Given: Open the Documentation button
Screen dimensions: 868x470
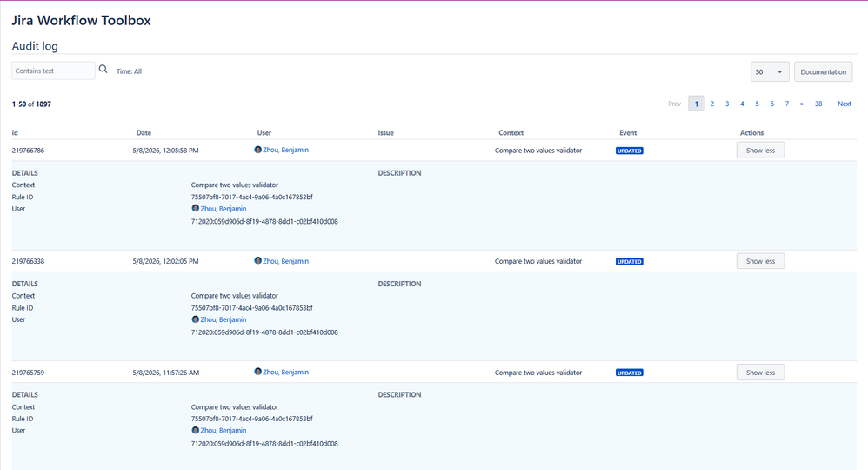Looking at the screenshot, I should pos(823,72).
